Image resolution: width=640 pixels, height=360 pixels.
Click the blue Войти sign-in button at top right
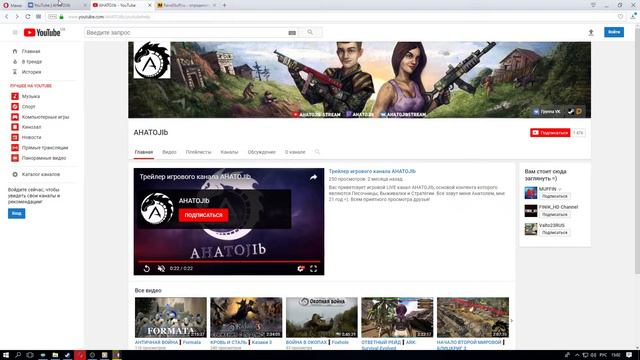pos(613,32)
